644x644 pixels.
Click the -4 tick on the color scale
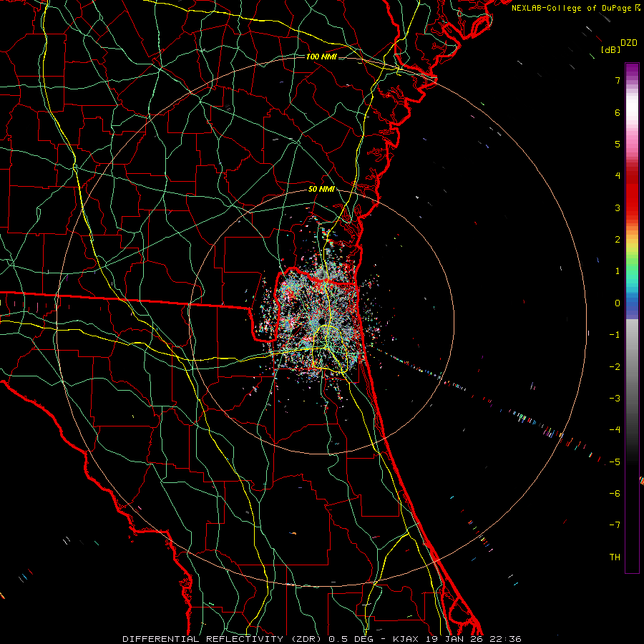click(x=615, y=430)
